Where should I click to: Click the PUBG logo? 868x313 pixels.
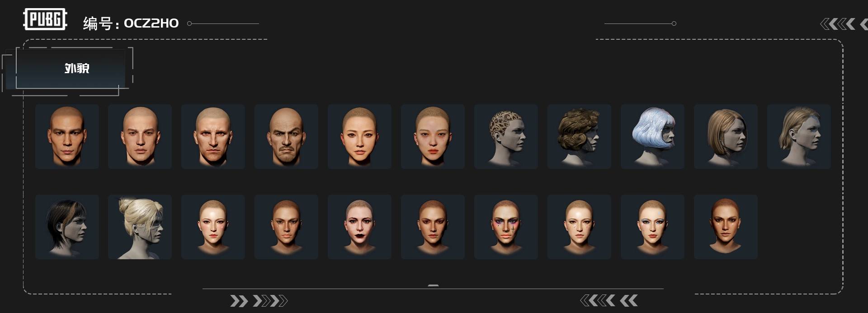45,19
